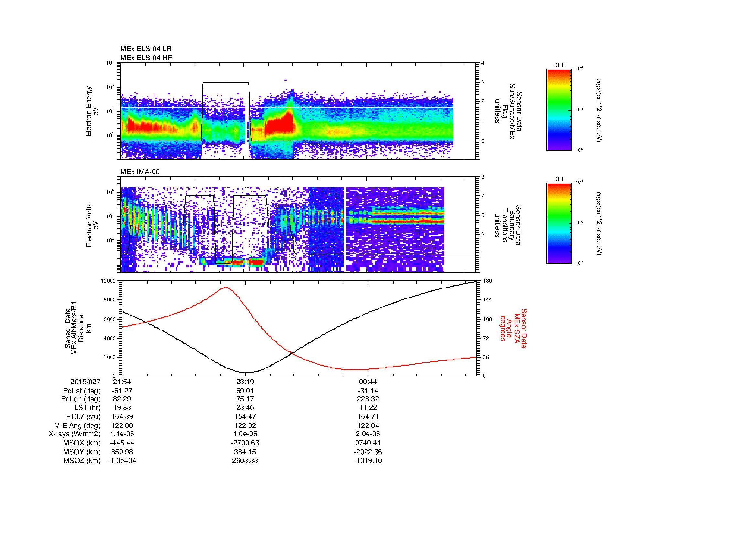This screenshot has height=534, width=756.
Task: Click the lower color bar 'ergs/(cm**2-sr-sec-eV)' units
Action: pyautogui.click(x=599, y=224)
